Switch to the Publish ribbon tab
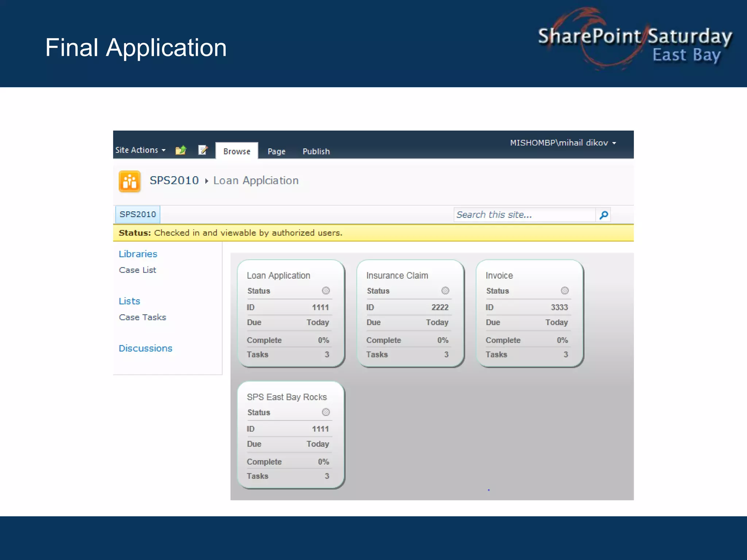 coord(316,151)
